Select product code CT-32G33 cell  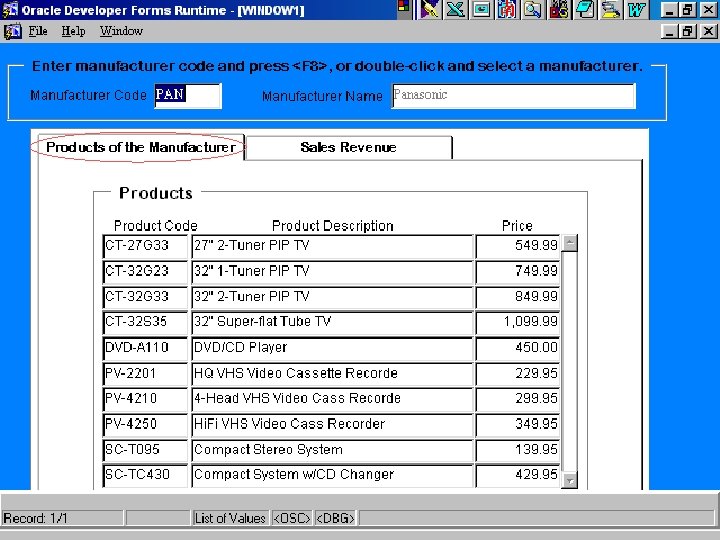[146, 297]
